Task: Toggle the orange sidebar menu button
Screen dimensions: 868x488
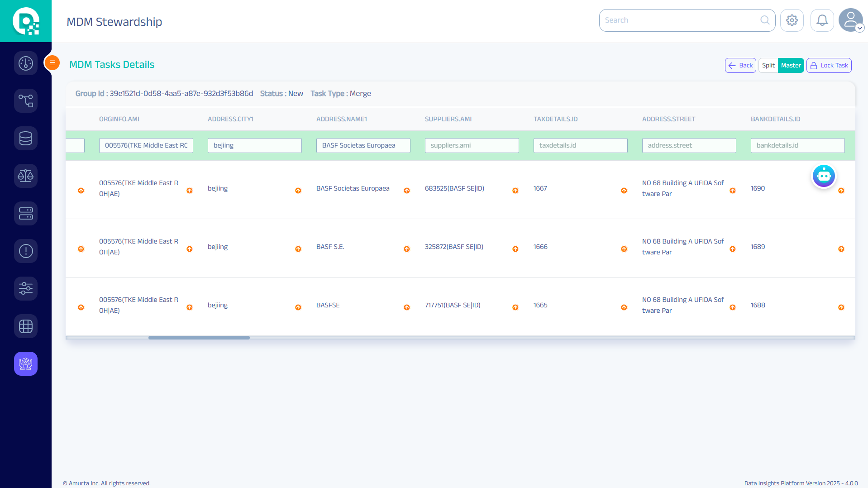Action: (x=52, y=63)
